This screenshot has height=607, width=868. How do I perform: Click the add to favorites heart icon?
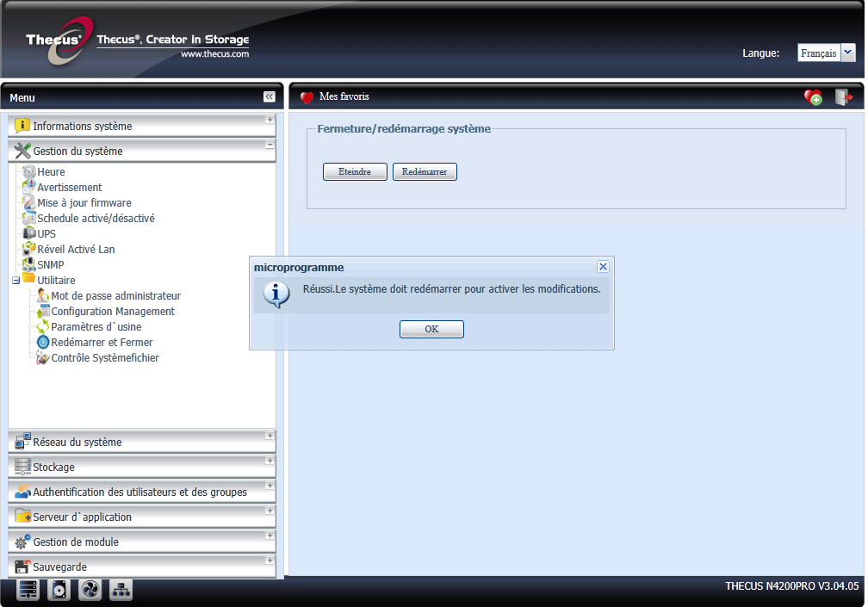point(813,97)
